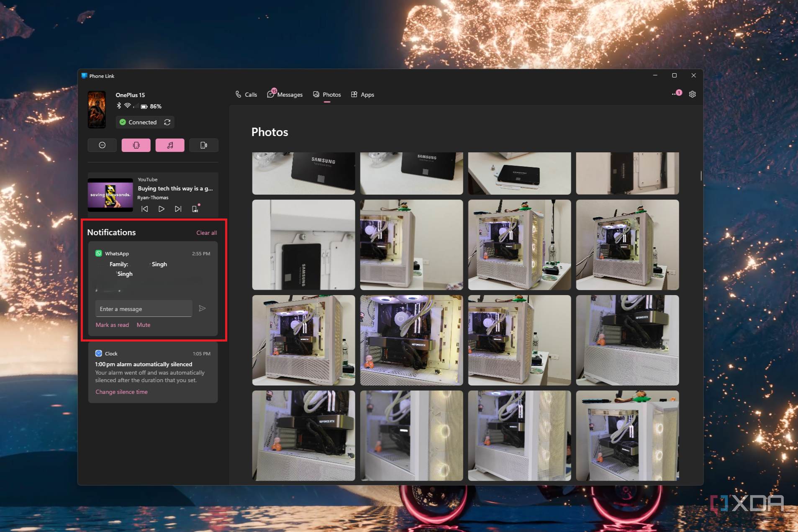The width and height of the screenshot is (798, 532).
Task: Click the Wi-Fi status icon
Action: coord(127,106)
